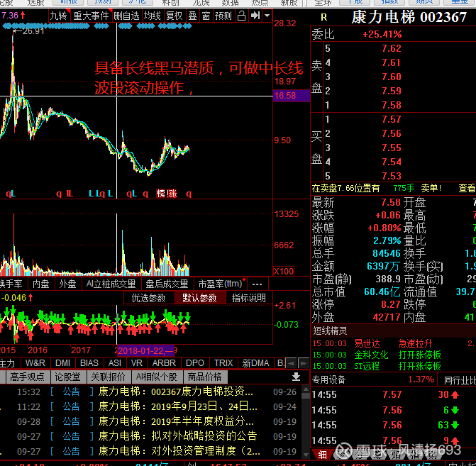Toggle 叠 overlay mode

point(192,16)
